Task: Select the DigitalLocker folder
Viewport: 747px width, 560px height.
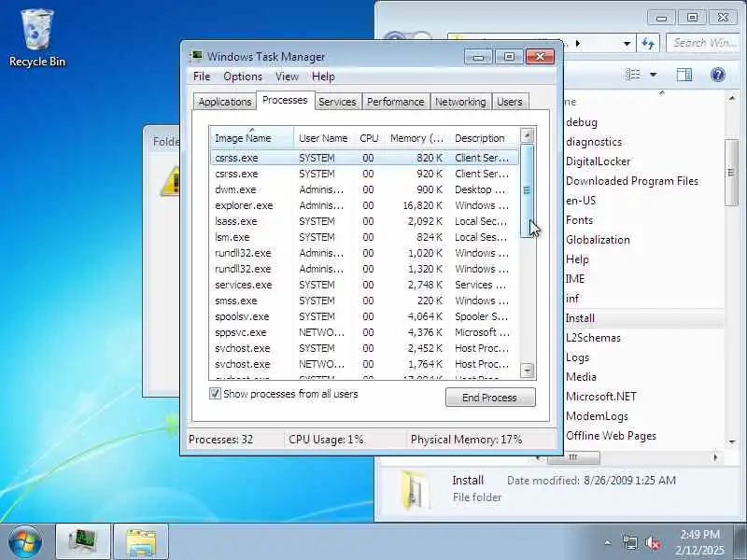Action: (x=598, y=161)
